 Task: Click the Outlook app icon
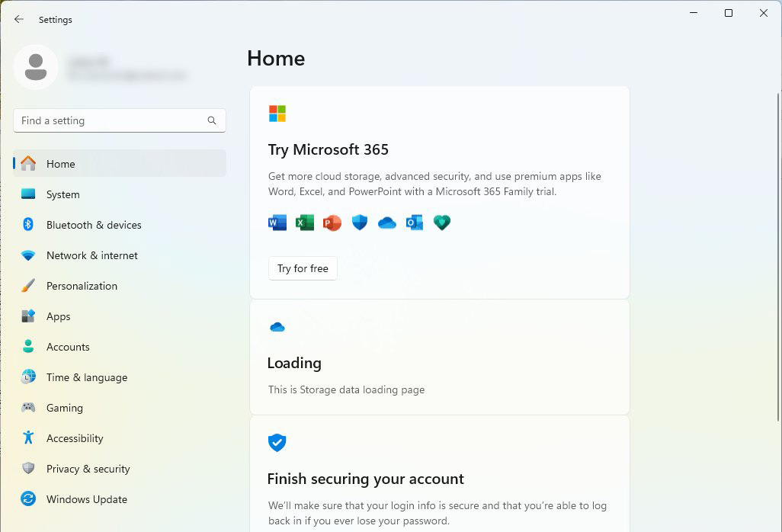point(415,223)
